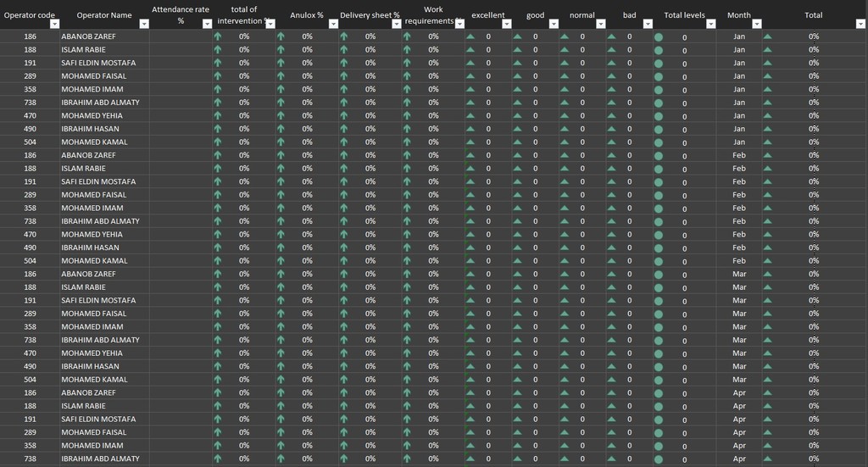Click Total levels circle icon for ABANOB ZAREF Mar
This screenshot has width=868, height=467.
[x=659, y=275]
